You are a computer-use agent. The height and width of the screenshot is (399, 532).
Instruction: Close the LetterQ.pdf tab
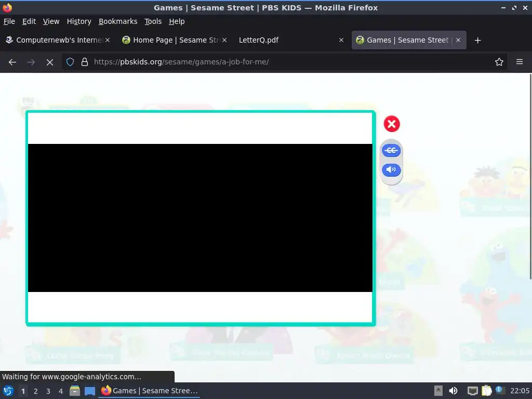[341, 40]
